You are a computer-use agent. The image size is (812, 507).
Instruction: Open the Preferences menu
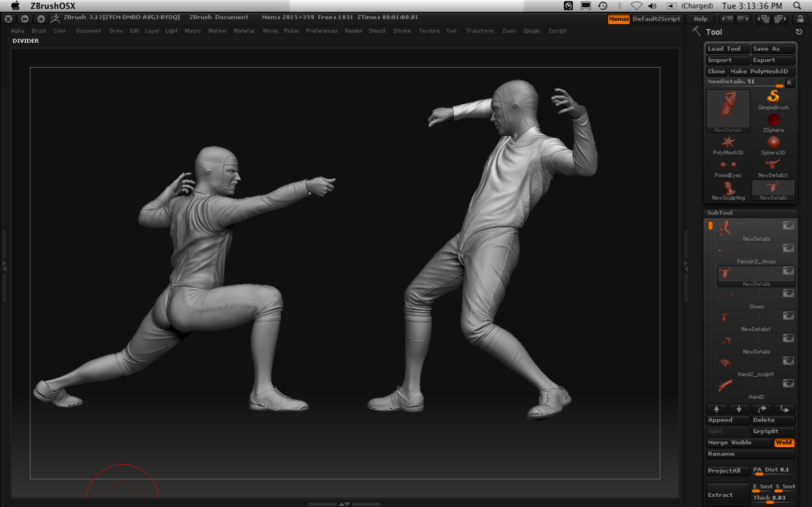coord(322,31)
